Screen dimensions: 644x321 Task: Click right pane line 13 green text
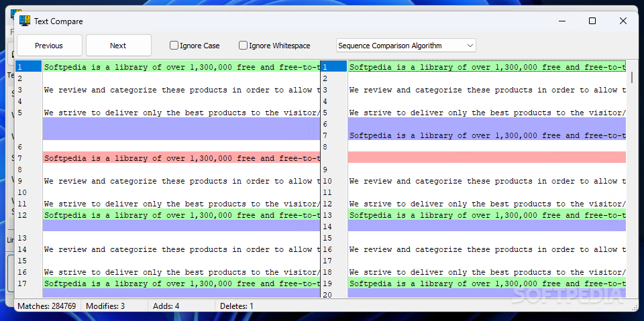(487, 214)
